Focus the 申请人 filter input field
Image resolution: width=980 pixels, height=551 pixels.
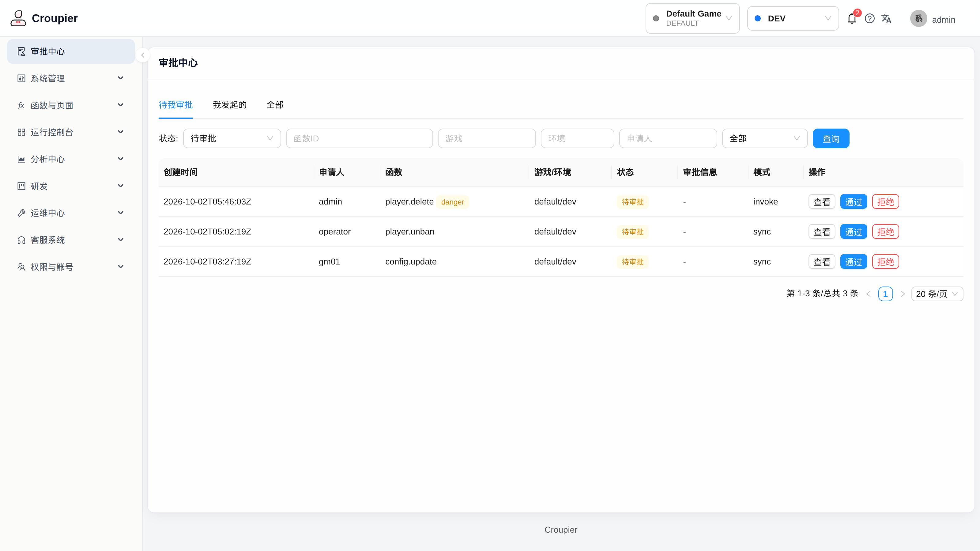(x=668, y=138)
